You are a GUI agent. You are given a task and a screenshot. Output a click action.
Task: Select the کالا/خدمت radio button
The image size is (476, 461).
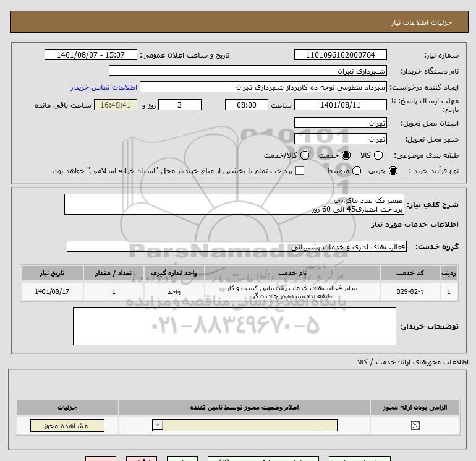click(x=305, y=155)
